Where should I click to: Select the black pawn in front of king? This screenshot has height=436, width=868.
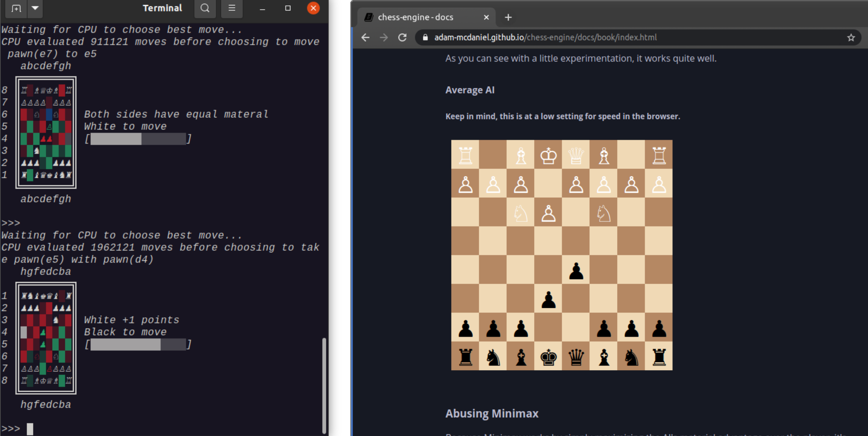548,299
